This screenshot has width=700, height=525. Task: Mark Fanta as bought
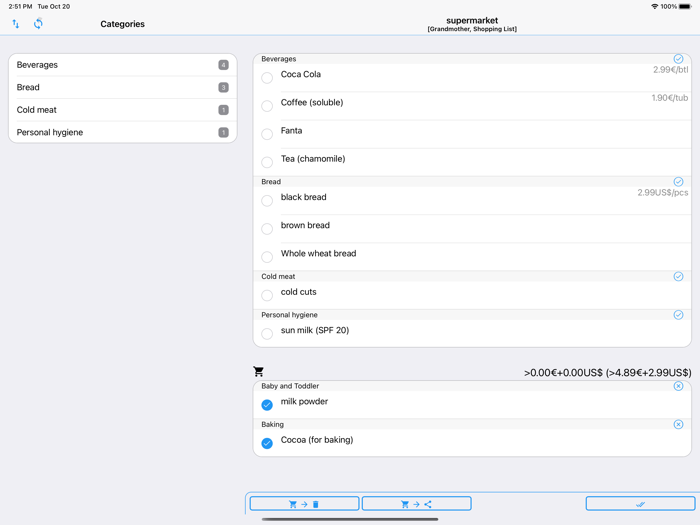pos(267,134)
